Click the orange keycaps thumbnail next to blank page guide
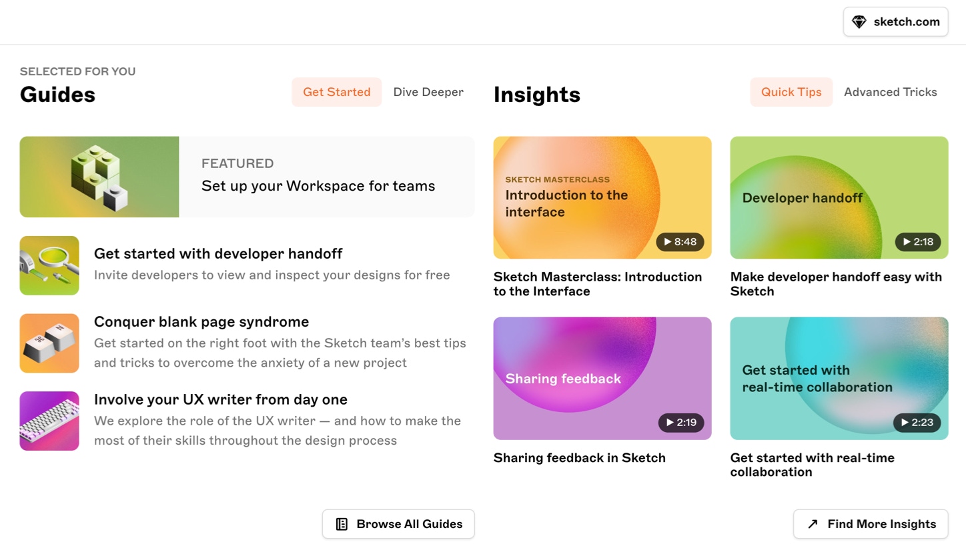This screenshot has width=966, height=560. (x=49, y=343)
